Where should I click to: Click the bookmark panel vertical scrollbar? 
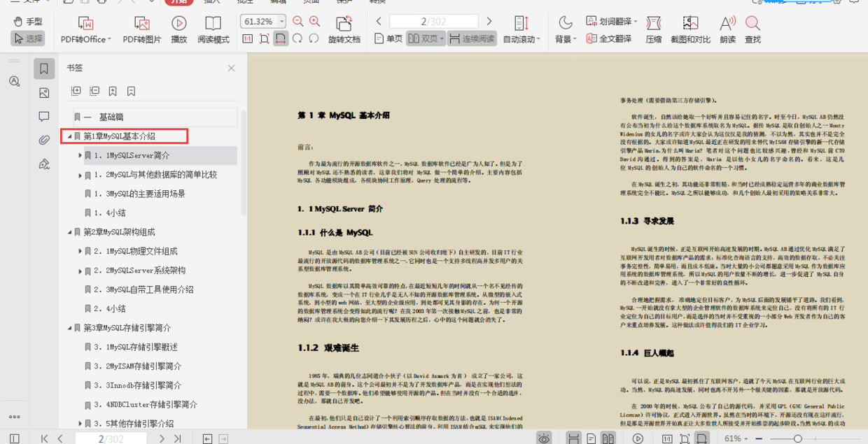(244, 162)
